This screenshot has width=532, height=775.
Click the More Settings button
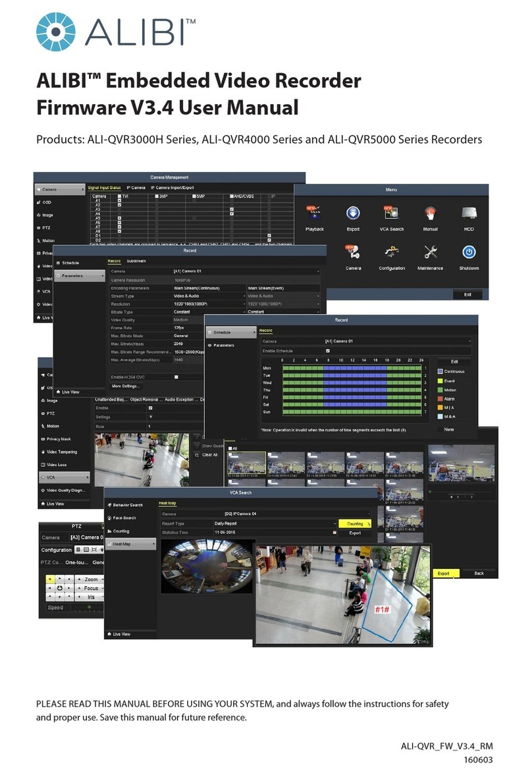(126, 387)
